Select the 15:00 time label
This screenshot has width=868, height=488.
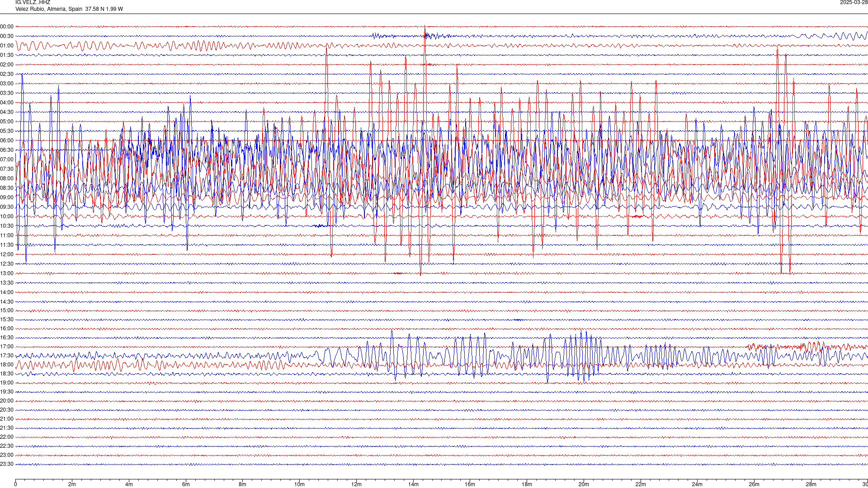(7, 310)
